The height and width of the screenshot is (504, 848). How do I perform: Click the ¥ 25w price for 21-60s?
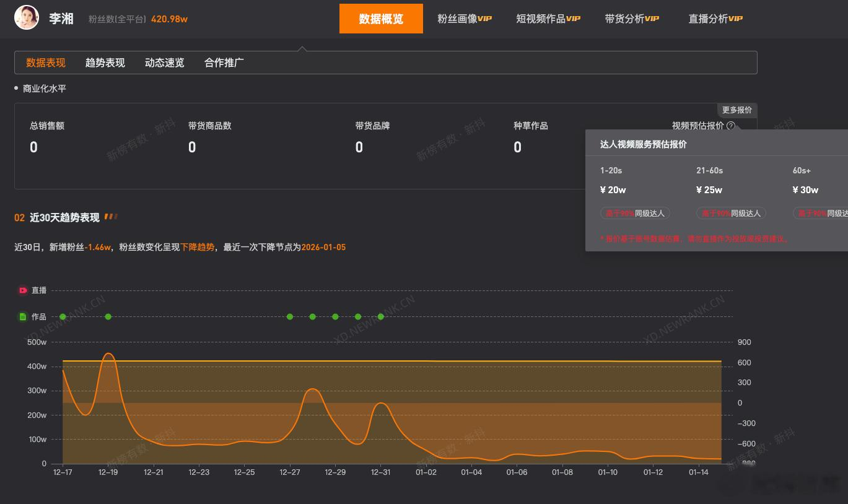709,190
